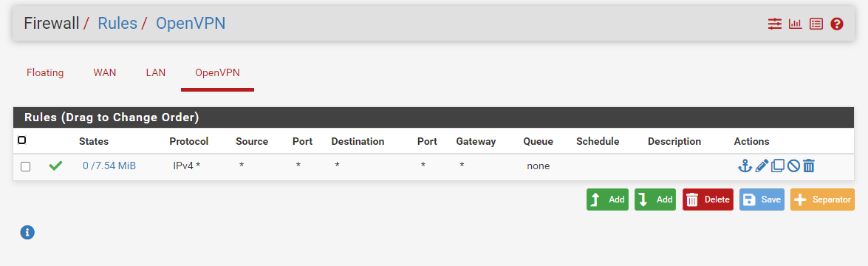Copy the rule using the duplicate icon
868x266 pixels.
[x=778, y=166]
